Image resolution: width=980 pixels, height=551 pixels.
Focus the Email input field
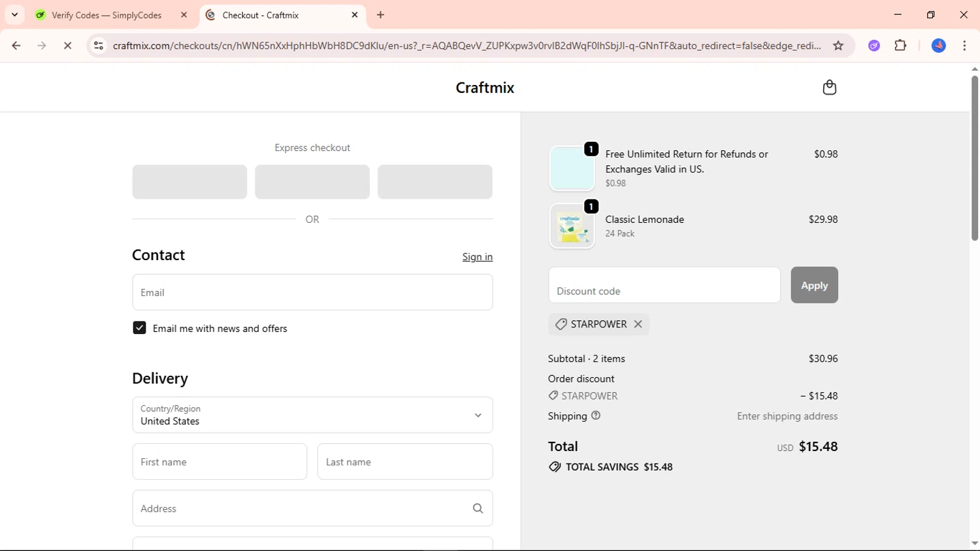pos(312,292)
